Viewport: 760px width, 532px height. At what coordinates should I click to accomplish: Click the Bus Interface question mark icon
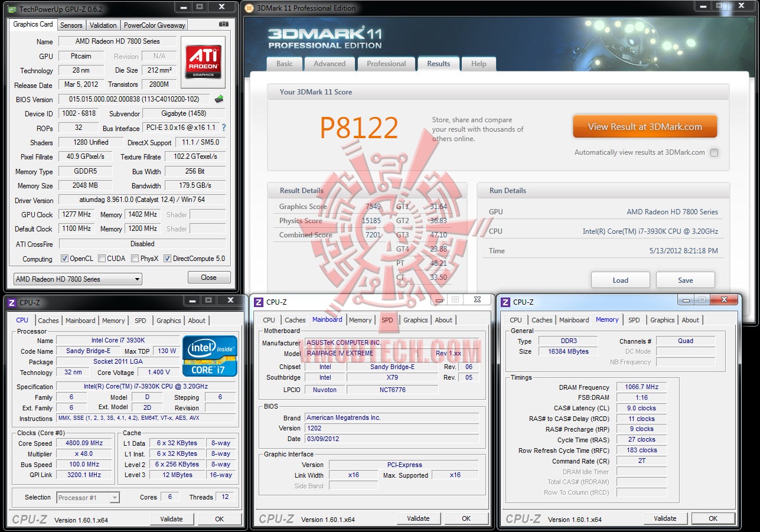pos(224,128)
